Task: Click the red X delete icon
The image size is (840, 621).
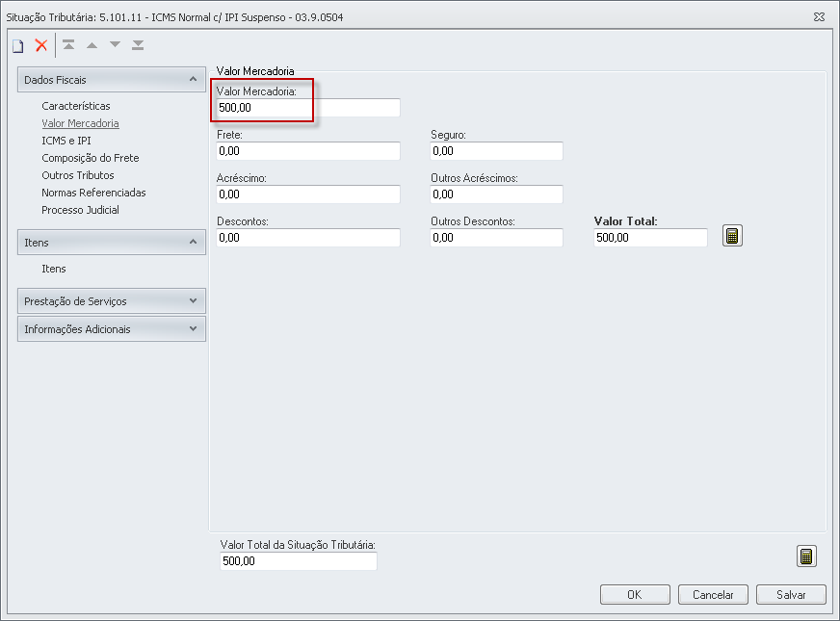Action: [41, 45]
